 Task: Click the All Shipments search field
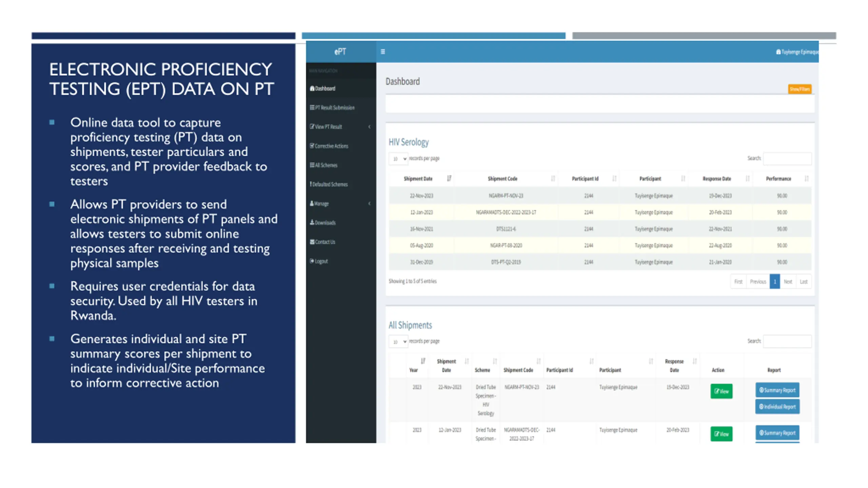pos(787,341)
